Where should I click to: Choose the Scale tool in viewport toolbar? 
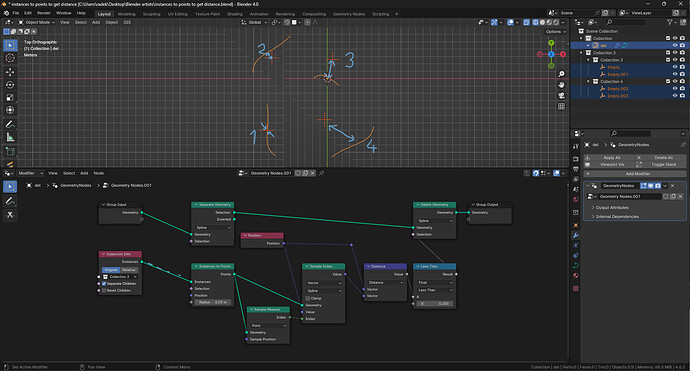click(10, 97)
